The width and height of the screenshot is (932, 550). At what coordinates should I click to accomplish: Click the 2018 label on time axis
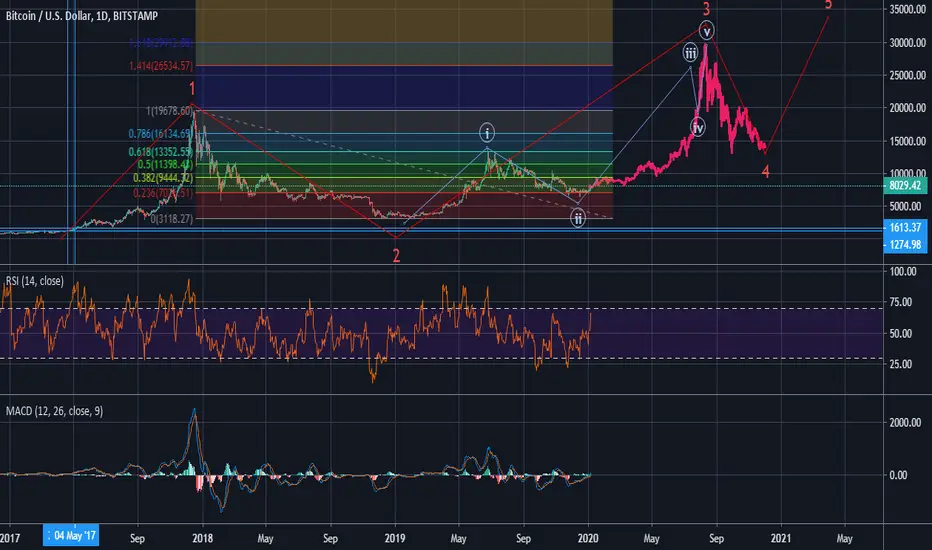point(202,538)
